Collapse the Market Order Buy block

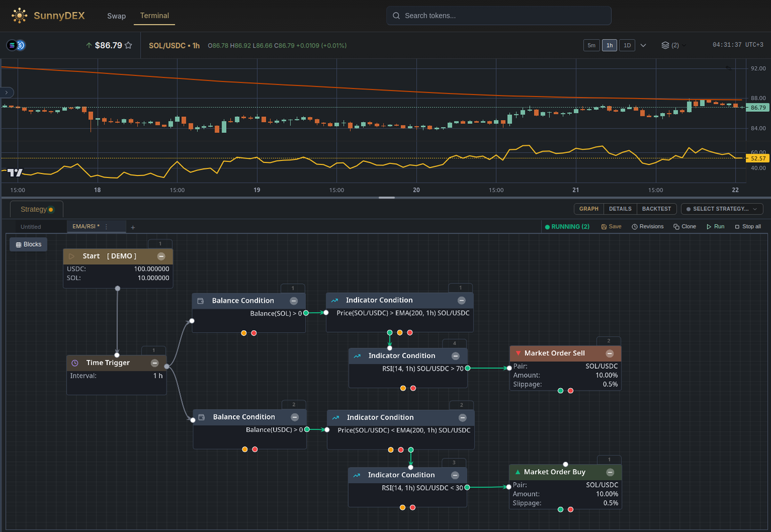tap(610, 472)
